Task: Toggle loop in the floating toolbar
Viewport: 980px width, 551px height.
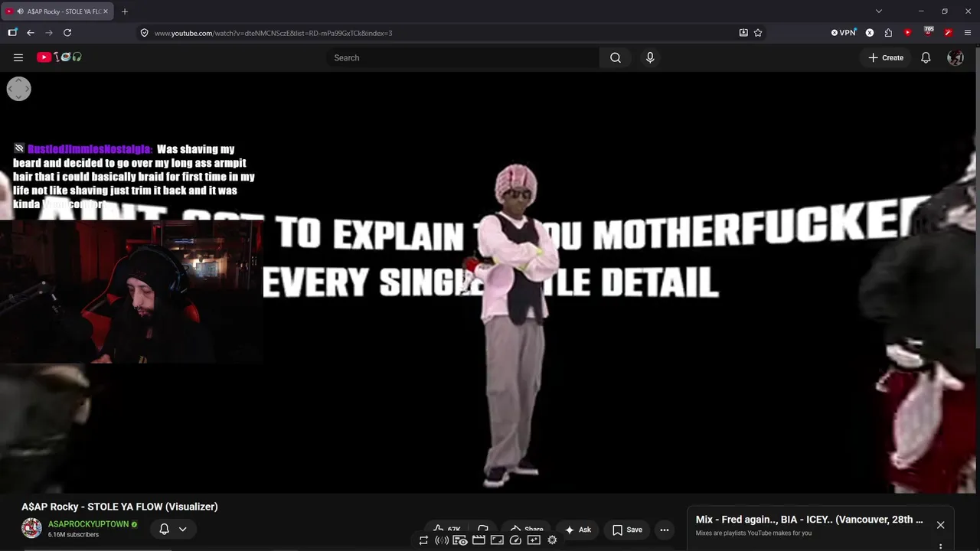Action: [x=423, y=540]
